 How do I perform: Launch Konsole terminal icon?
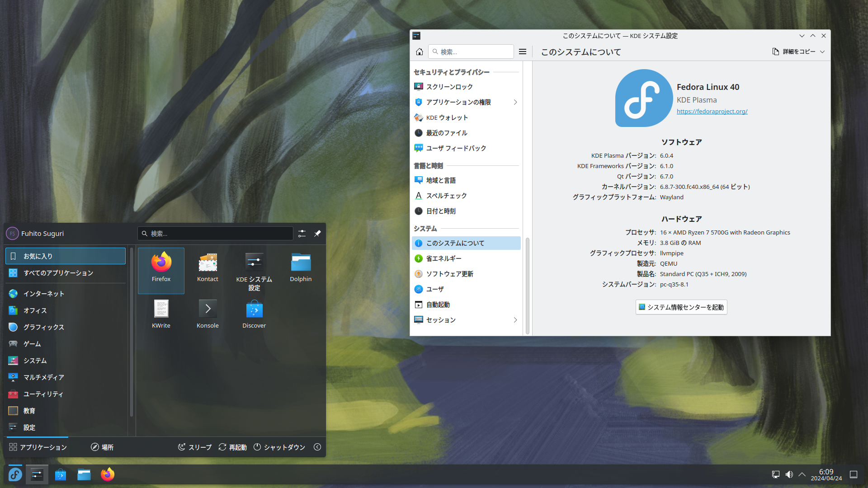[x=208, y=310]
